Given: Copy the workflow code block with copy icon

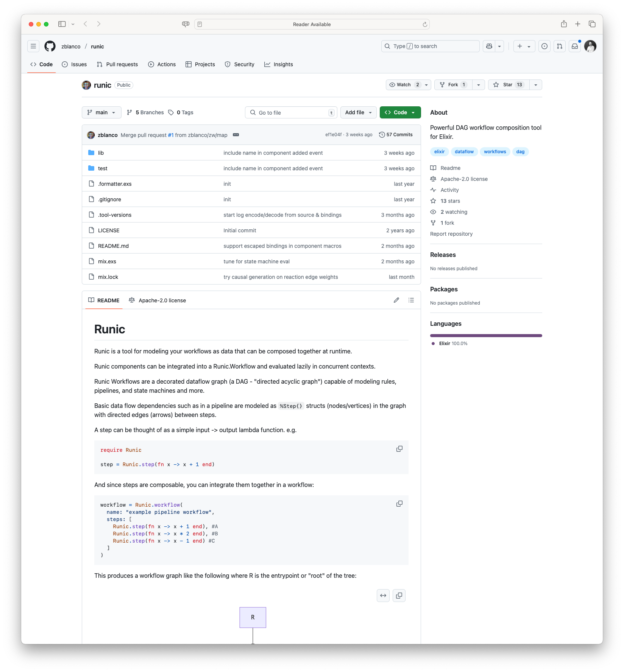Looking at the screenshot, I should (x=399, y=504).
